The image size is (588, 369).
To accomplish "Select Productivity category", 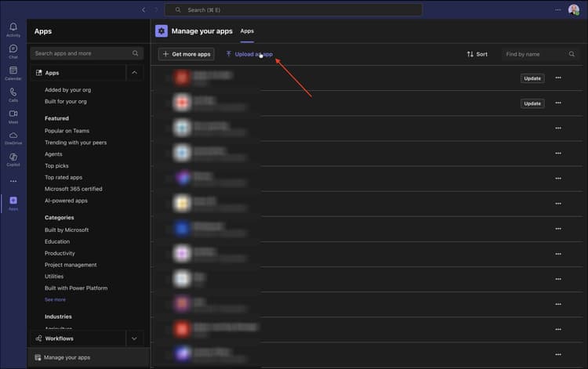I will tap(60, 253).
